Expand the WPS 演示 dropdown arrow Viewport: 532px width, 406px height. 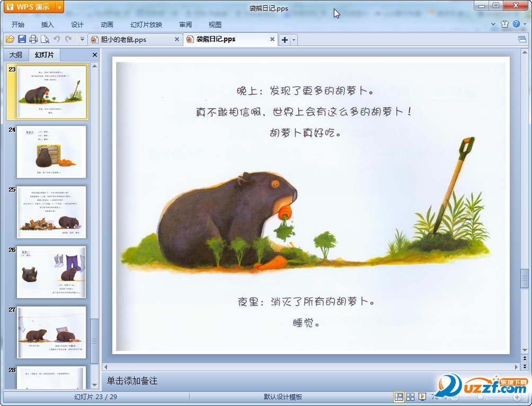(59, 7)
